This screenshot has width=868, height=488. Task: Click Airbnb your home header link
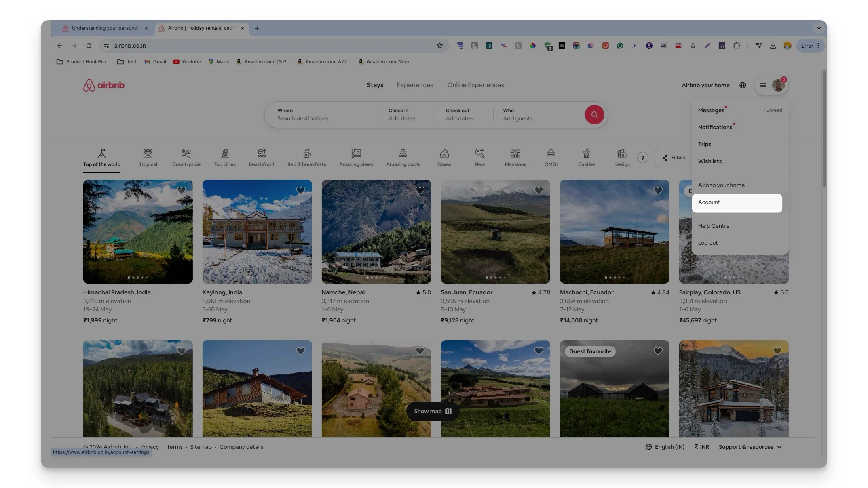tap(705, 85)
